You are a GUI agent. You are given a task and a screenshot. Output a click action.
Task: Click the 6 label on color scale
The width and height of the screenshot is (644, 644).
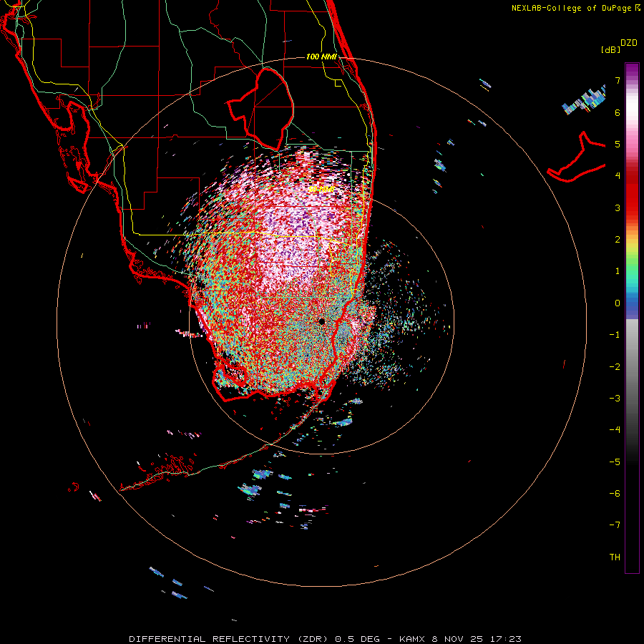tap(618, 112)
